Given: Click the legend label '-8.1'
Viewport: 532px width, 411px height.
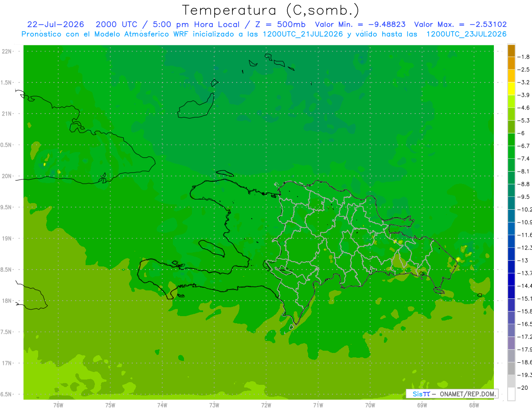Looking at the screenshot, I should (524, 171).
